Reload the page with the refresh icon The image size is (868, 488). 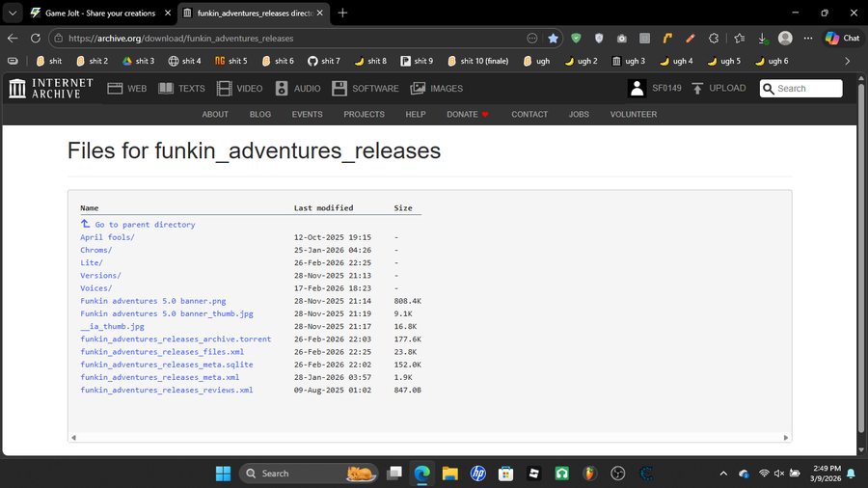tap(36, 39)
